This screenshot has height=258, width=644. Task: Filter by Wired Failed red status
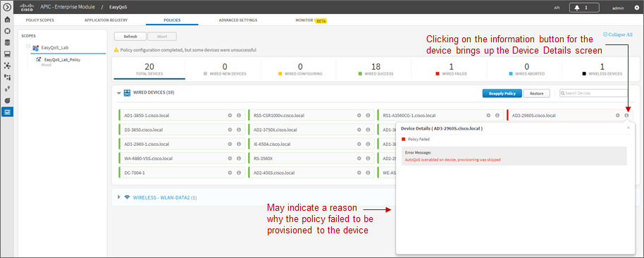(451, 69)
